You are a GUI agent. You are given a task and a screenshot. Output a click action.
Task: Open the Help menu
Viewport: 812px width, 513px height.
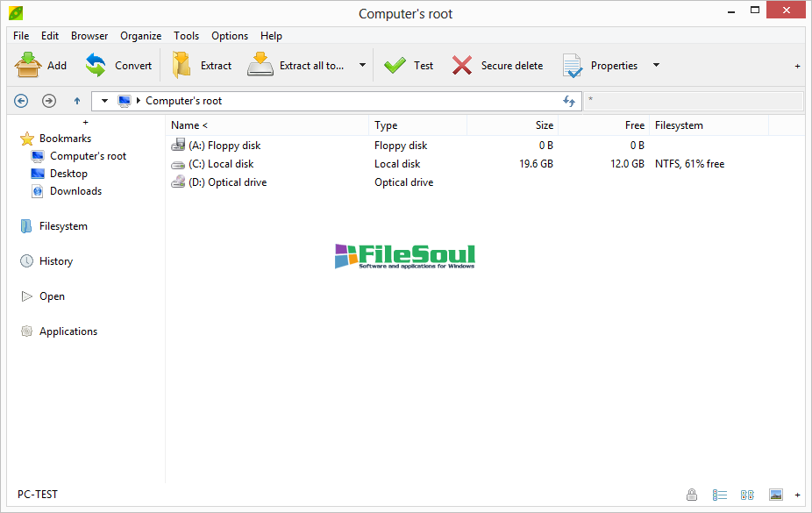point(271,36)
